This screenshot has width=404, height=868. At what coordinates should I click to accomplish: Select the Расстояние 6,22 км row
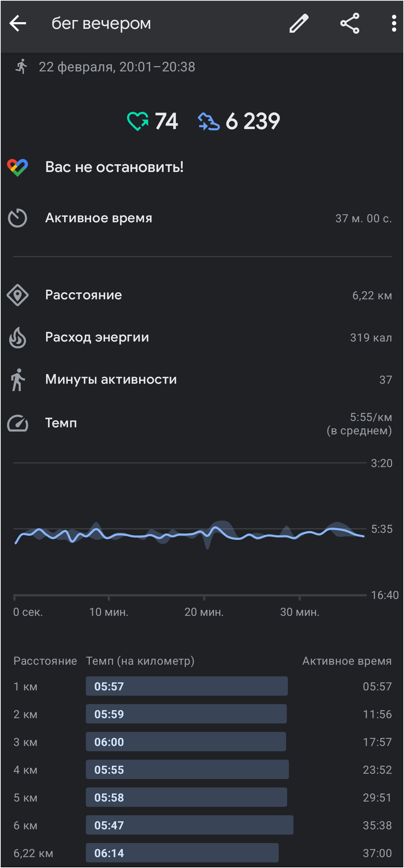point(202,295)
